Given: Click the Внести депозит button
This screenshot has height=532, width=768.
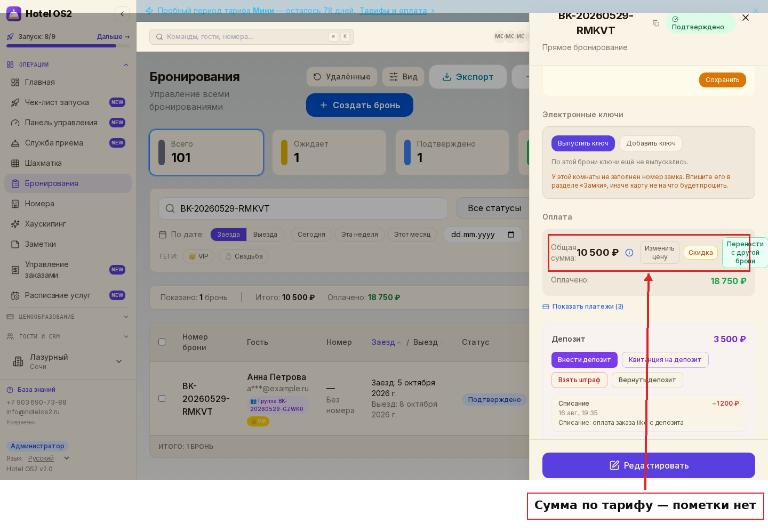Looking at the screenshot, I should [x=584, y=360].
